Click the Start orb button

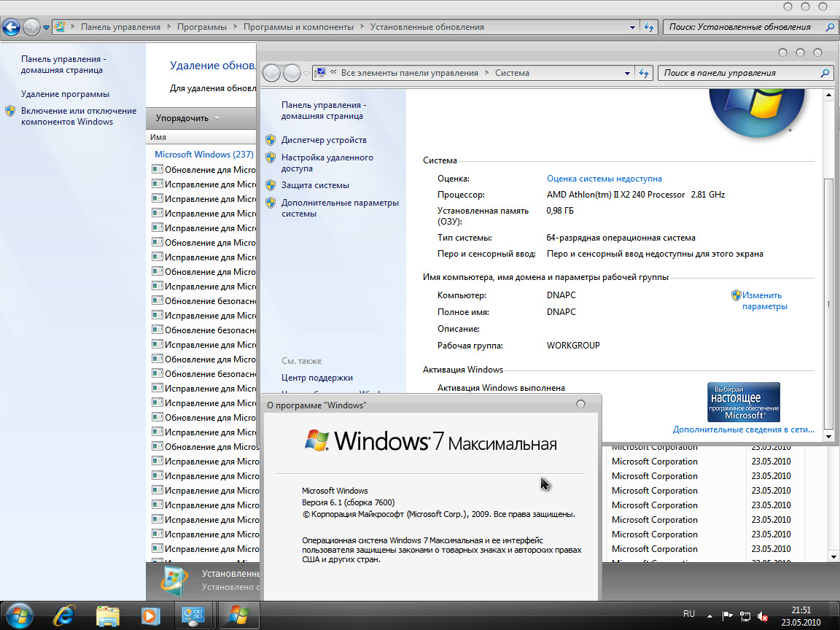(x=19, y=615)
